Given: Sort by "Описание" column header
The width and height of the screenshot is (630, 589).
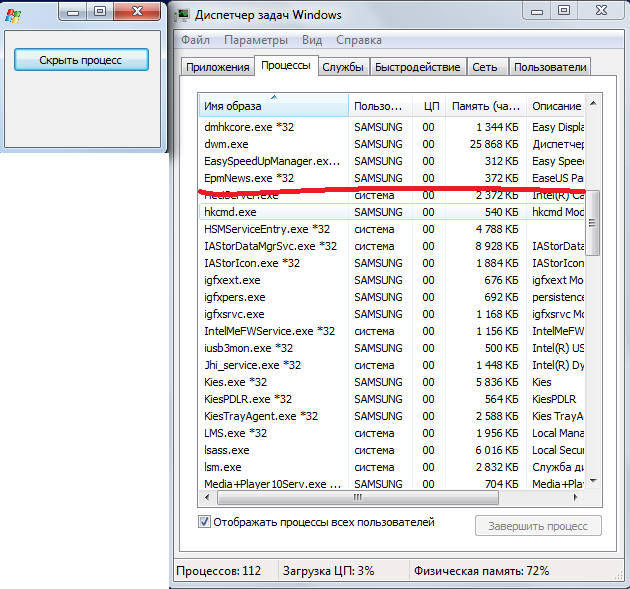Looking at the screenshot, I should (x=556, y=106).
